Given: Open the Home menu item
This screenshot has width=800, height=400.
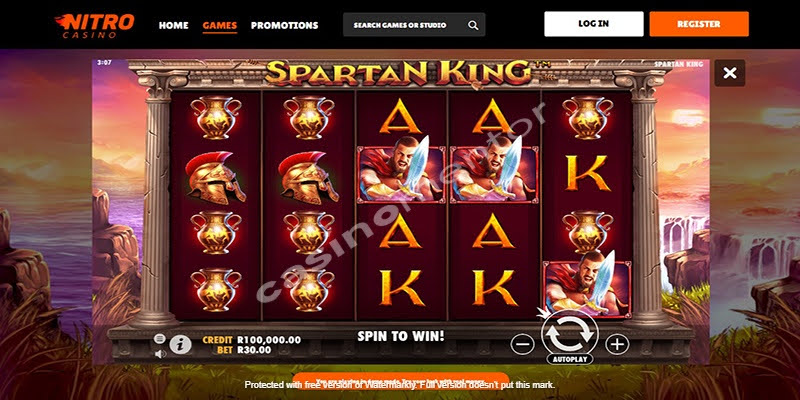Looking at the screenshot, I should click(173, 25).
